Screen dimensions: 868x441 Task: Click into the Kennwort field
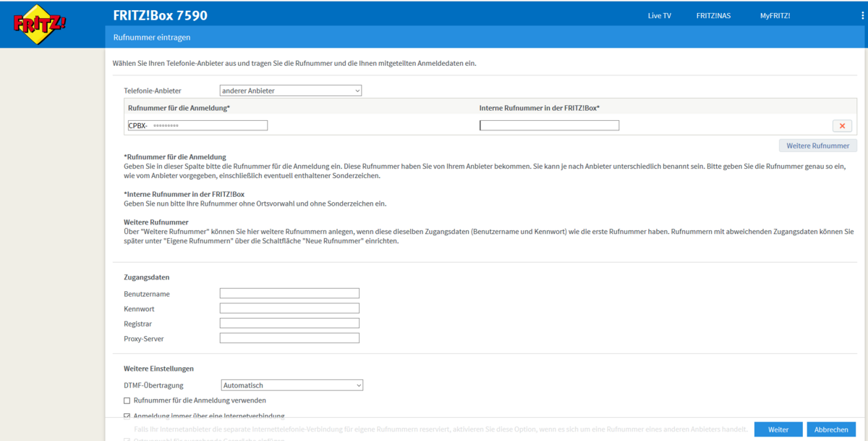289,308
